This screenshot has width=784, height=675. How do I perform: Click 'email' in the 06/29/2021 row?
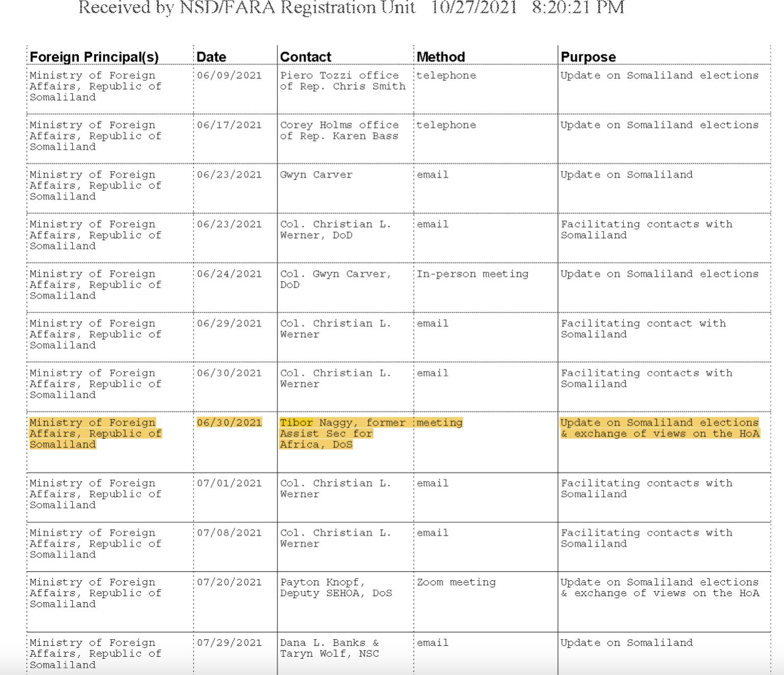pos(433,324)
